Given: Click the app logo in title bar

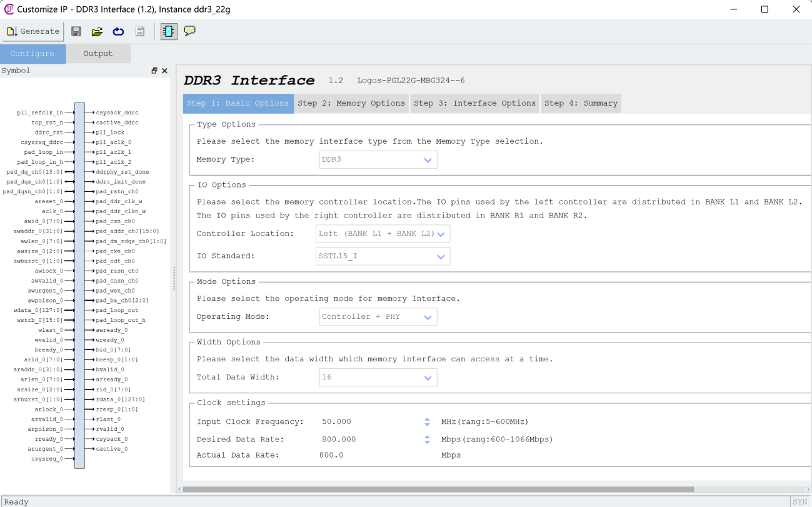Looking at the screenshot, I should pos(9,9).
